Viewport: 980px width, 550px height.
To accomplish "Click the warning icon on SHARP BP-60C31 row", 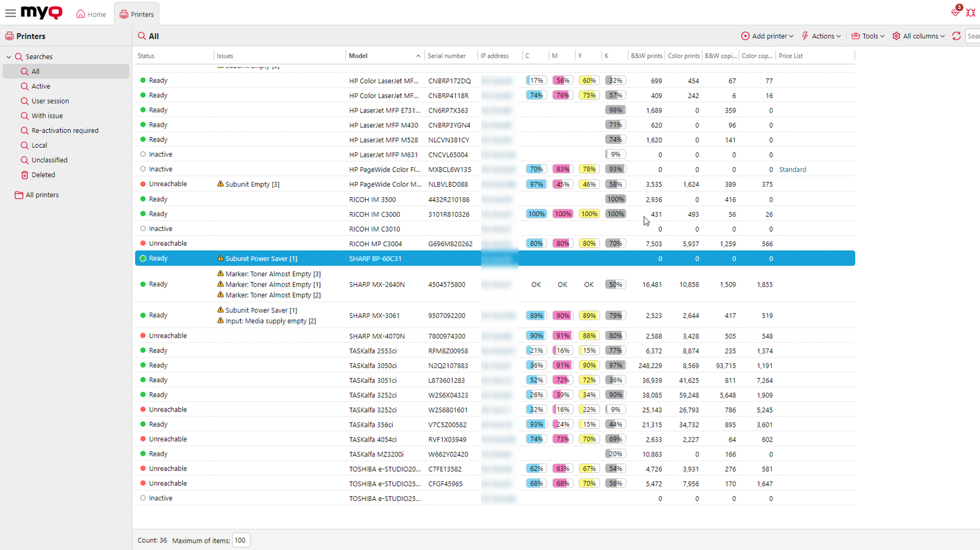I will pyautogui.click(x=221, y=258).
